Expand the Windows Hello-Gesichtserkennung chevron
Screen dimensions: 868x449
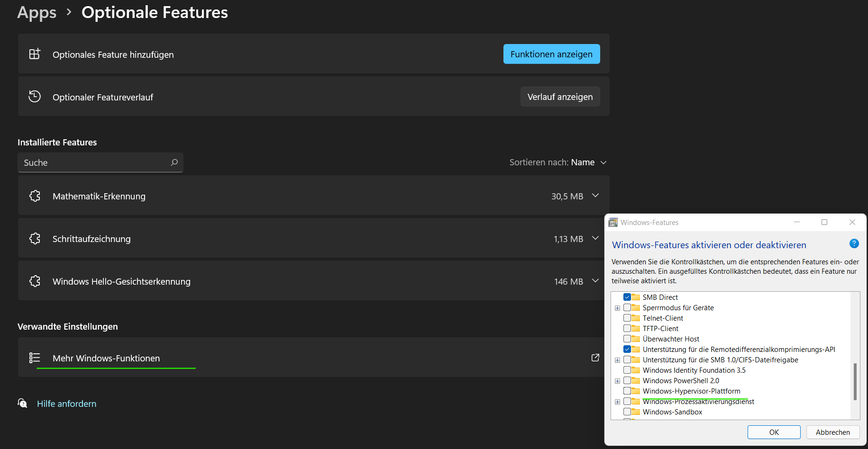coord(595,281)
